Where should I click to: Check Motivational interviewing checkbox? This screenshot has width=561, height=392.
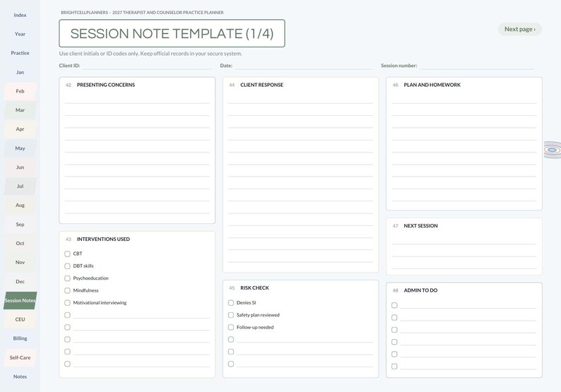click(67, 303)
